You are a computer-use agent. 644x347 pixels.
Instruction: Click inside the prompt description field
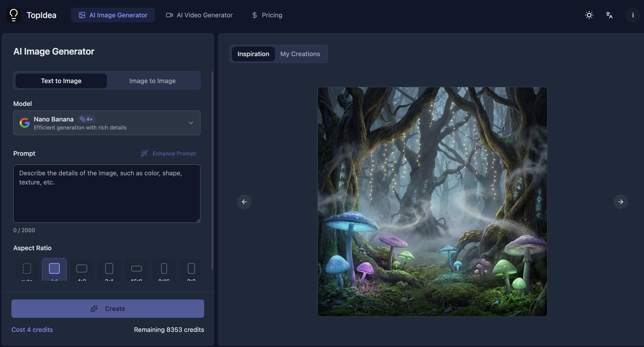pos(107,194)
